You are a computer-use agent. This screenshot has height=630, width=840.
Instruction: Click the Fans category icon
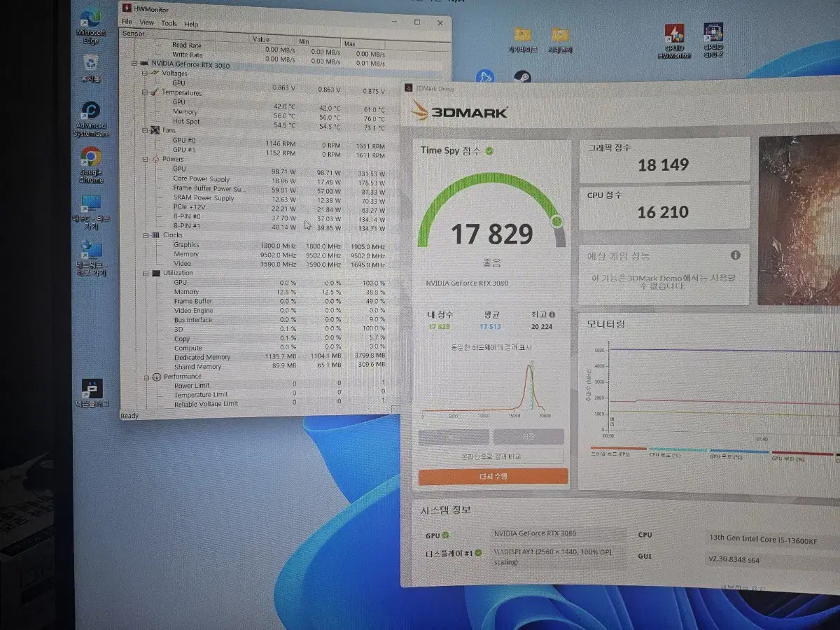click(155, 129)
